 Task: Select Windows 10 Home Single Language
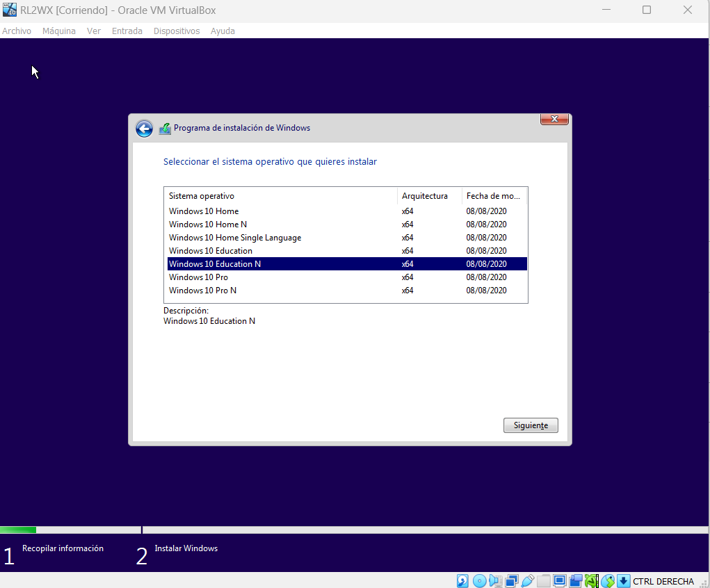(x=235, y=238)
